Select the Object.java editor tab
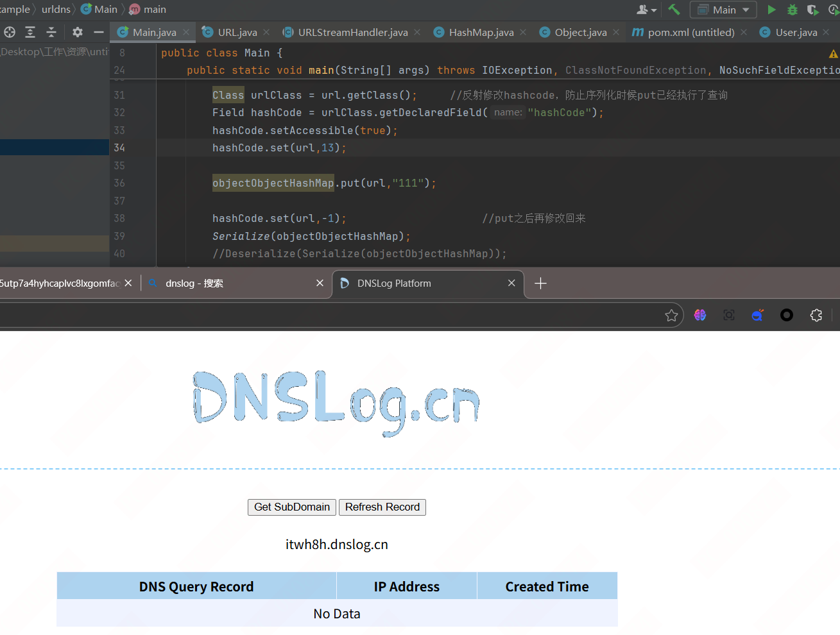This screenshot has width=840, height=635. tap(581, 32)
